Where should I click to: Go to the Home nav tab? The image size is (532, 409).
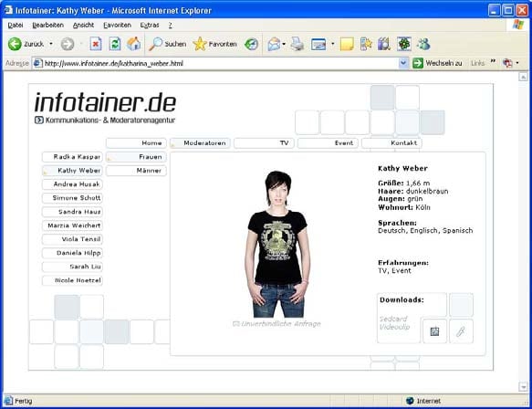coord(136,143)
